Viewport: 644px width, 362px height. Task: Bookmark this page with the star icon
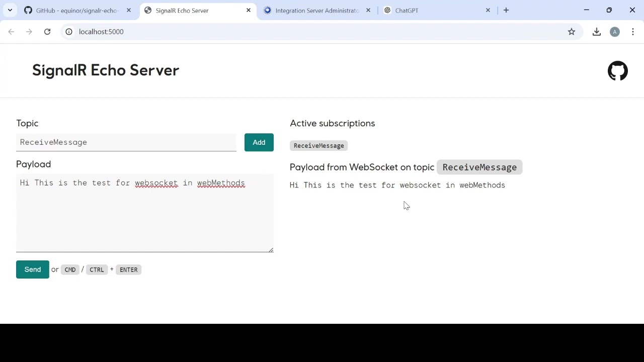pos(572,32)
